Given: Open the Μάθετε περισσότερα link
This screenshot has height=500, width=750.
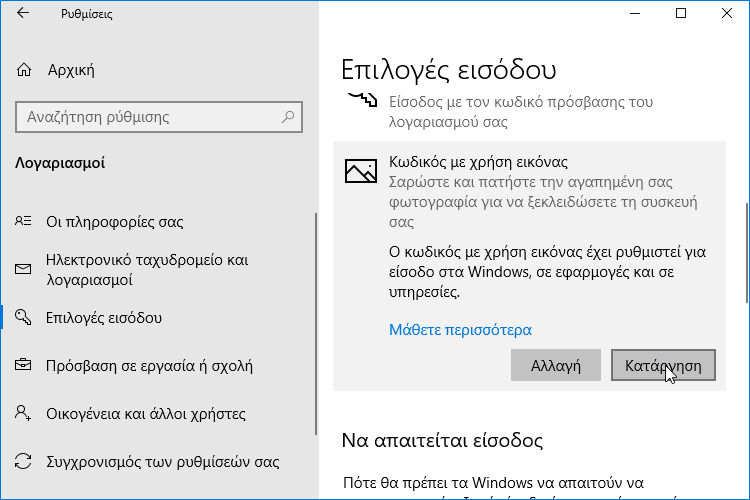Looking at the screenshot, I should pos(460,330).
